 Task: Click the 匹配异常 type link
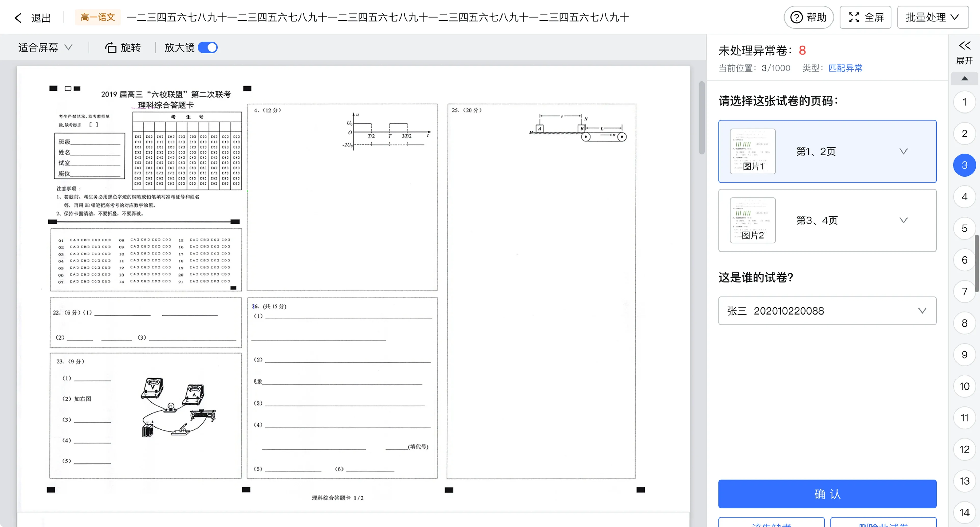[x=845, y=68]
